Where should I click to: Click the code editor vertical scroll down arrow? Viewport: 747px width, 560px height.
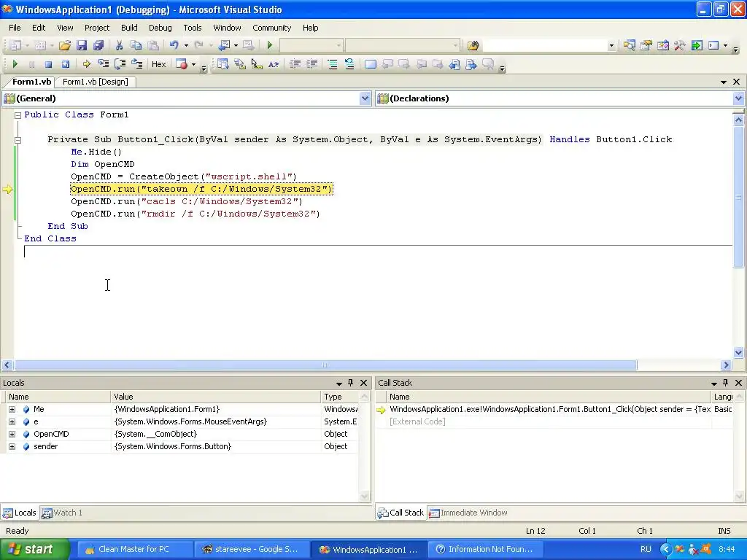[x=738, y=353]
